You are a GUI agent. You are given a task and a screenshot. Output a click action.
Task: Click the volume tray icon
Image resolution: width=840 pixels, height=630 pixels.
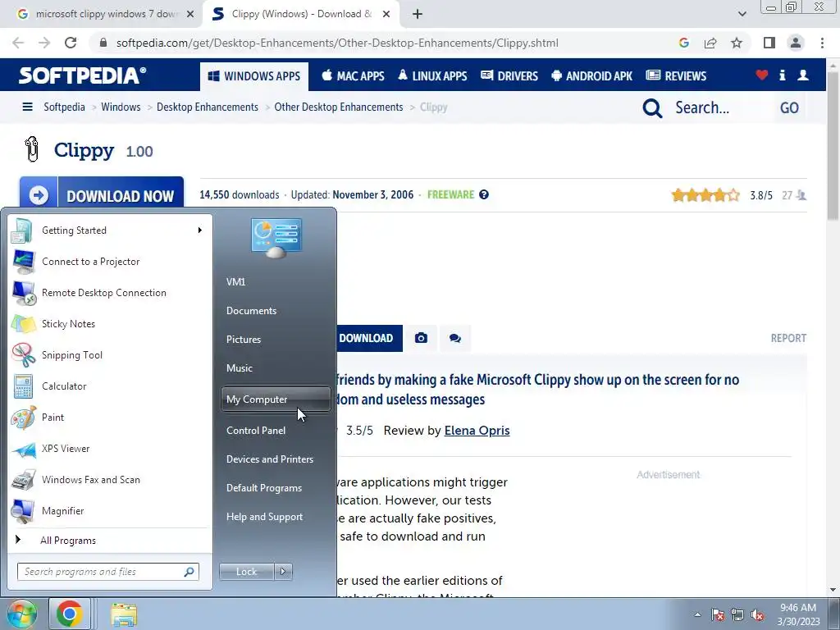(x=757, y=615)
